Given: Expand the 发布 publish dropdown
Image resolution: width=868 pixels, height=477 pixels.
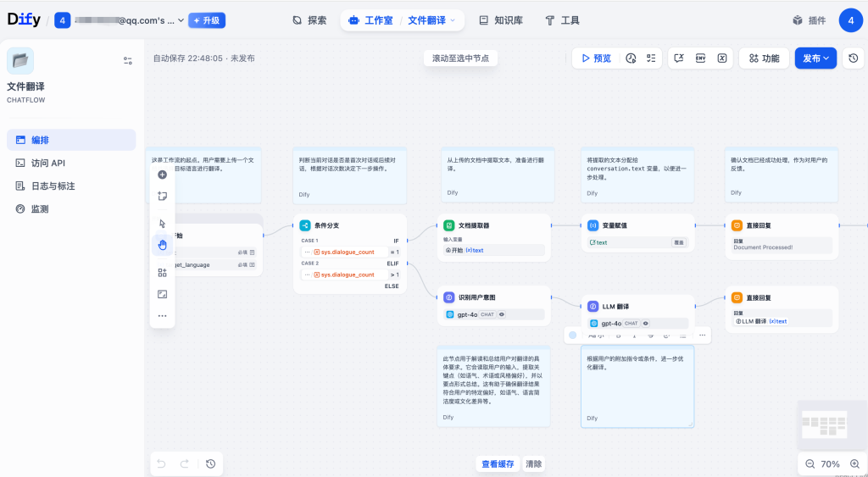Looking at the screenshot, I should coord(815,58).
